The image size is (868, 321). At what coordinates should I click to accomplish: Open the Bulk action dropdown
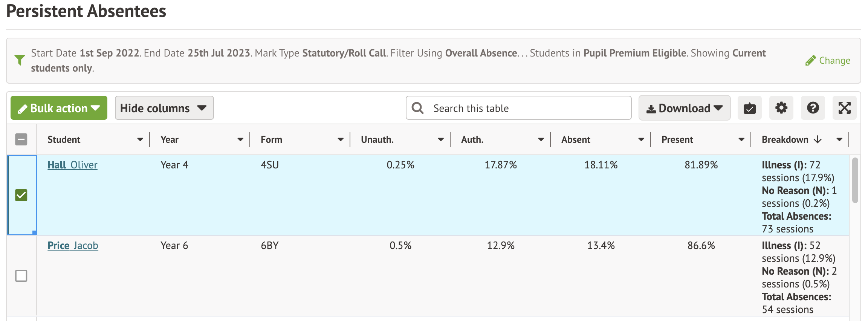click(x=59, y=108)
